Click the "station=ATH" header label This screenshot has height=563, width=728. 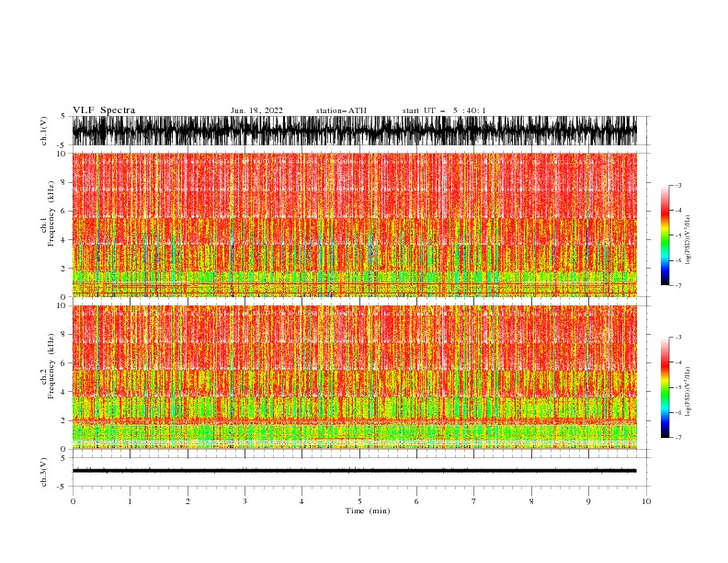tap(341, 110)
